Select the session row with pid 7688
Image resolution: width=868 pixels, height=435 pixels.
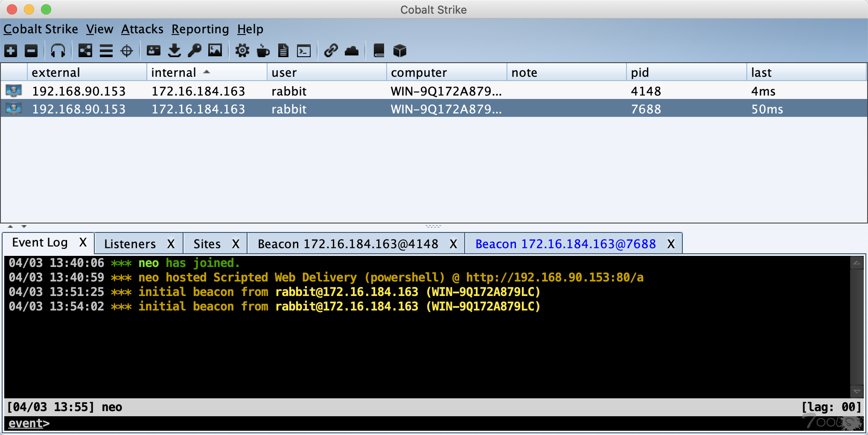tap(434, 108)
